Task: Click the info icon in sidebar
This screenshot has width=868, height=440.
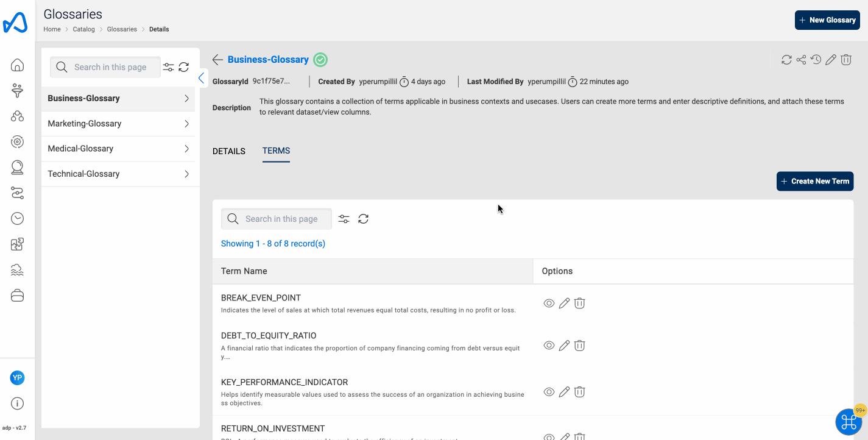Action: (18, 403)
